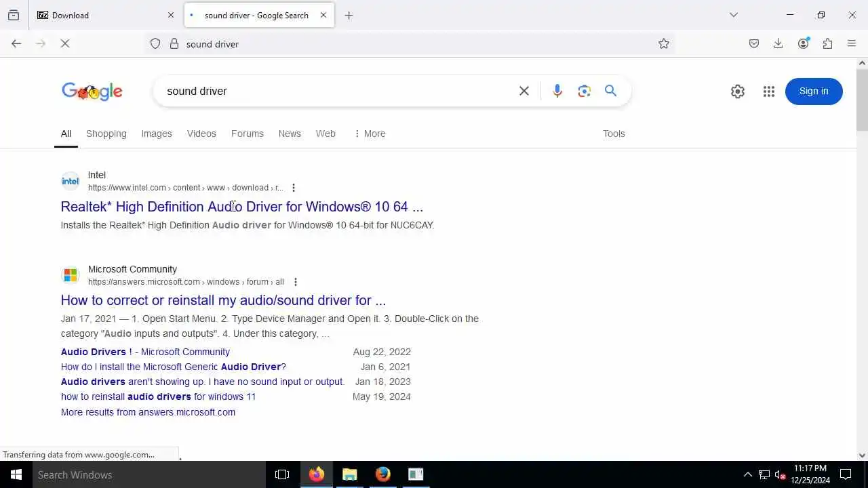Click the Sign in button
The image size is (868, 488).
[x=814, y=91]
